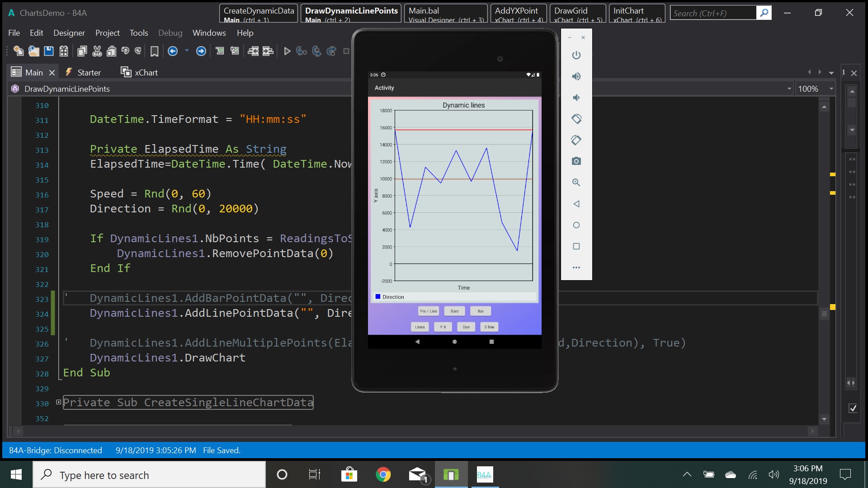Tap the Lines button in emulator
The image size is (868, 488).
(x=420, y=327)
